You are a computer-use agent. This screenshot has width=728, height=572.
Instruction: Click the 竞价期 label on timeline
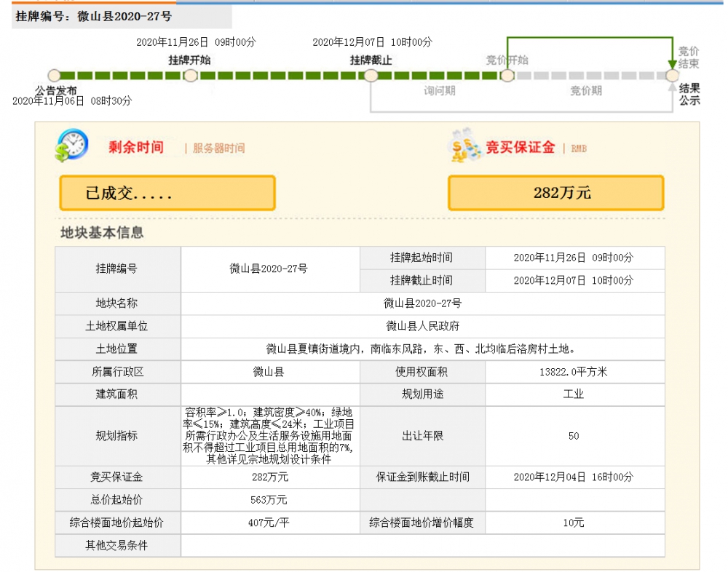586,90
